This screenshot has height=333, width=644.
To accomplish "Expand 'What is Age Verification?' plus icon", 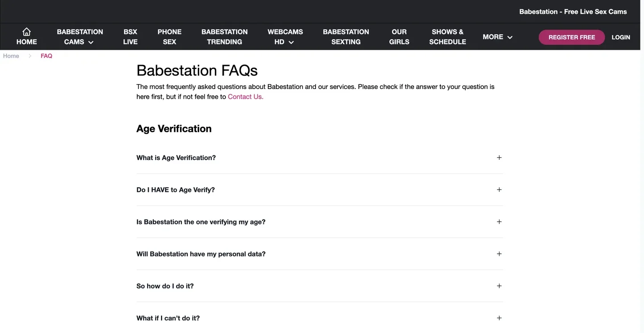I will 499,158.
